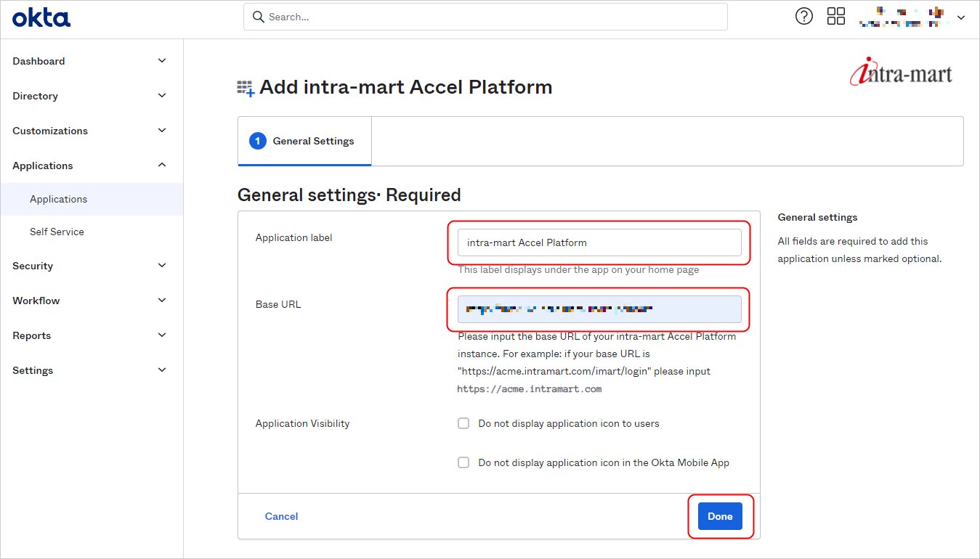Expand the Directory section chevron
This screenshot has width=980, height=559.
click(x=162, y=96)
